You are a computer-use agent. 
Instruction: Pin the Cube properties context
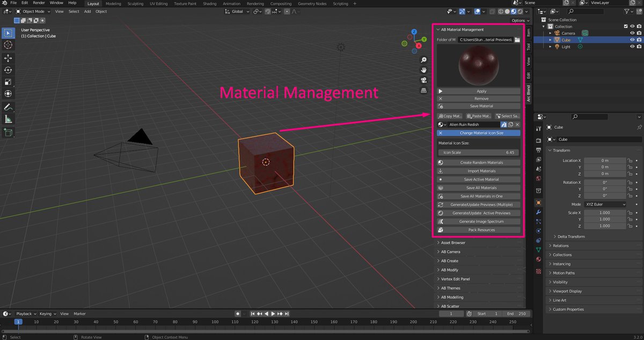click(639, 128)
